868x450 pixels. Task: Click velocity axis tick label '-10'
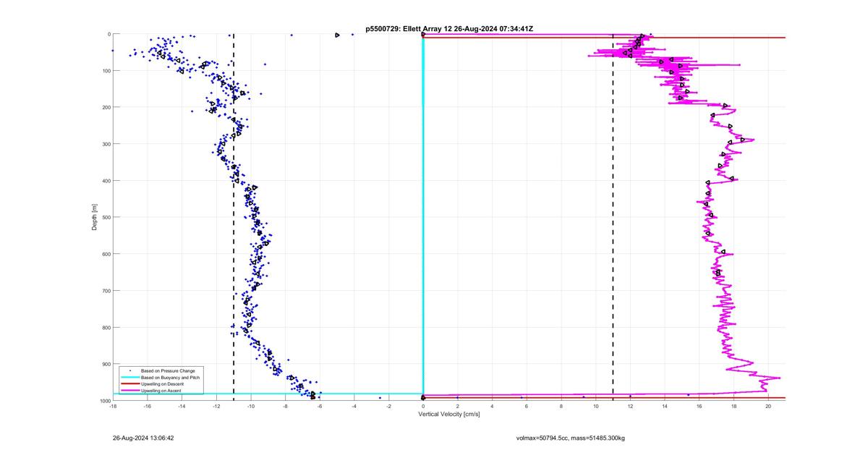coord(251,407)
